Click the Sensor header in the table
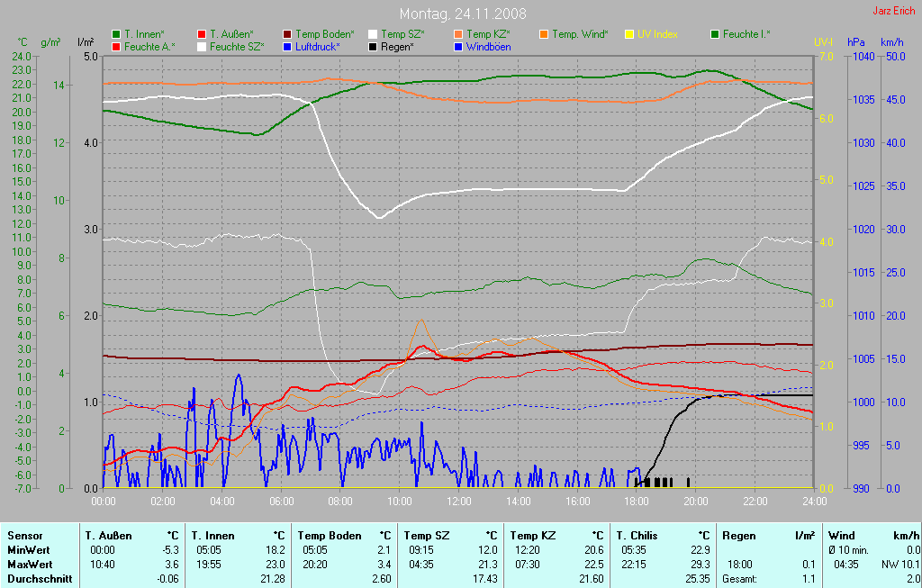The image size is (922, 588). click(x=24, y=536)
